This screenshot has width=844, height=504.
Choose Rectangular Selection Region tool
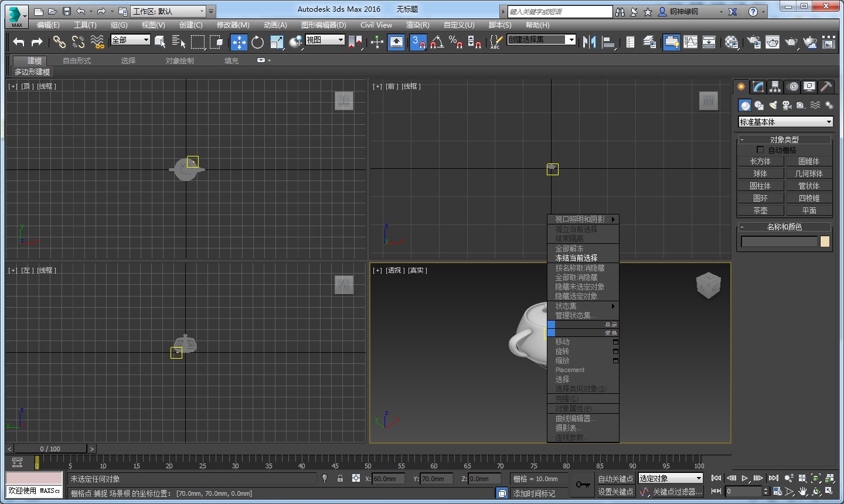[x=198, y=42]
